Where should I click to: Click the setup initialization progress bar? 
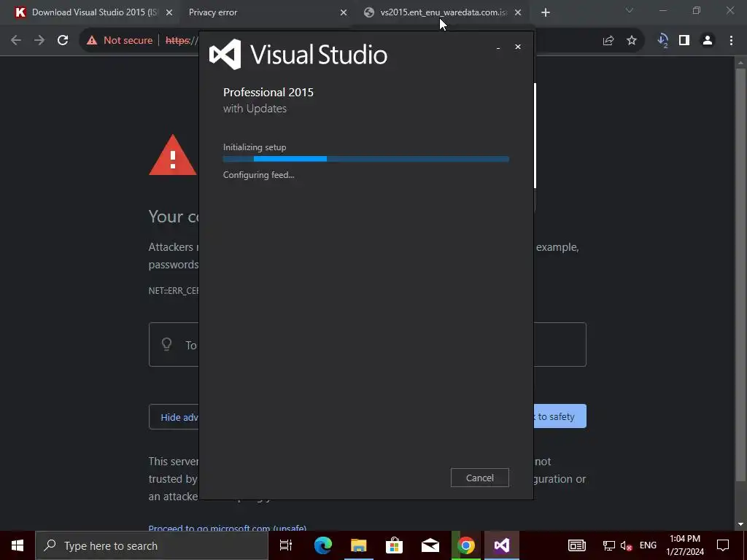coord(366,159)
